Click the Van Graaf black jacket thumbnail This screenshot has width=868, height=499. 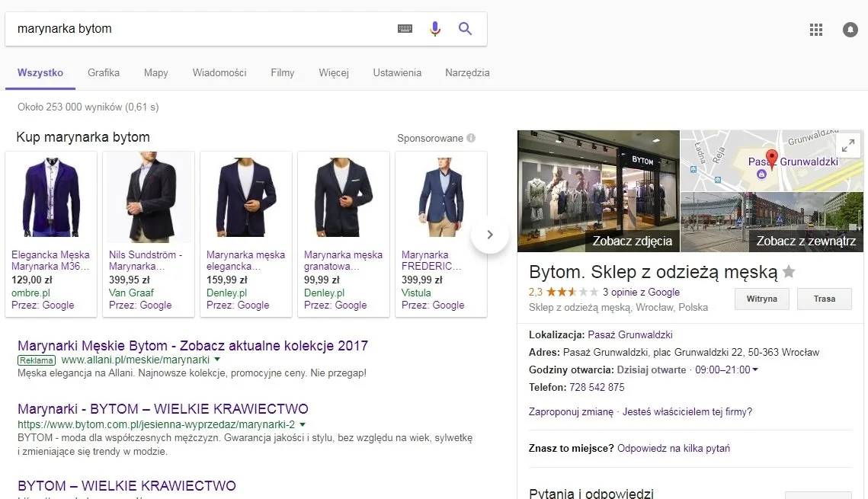point(149,197)
